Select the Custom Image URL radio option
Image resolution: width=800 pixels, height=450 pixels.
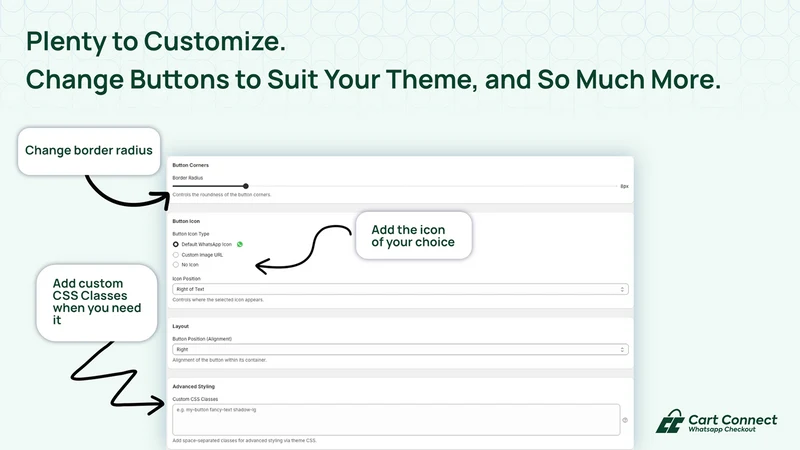(176, 255)
